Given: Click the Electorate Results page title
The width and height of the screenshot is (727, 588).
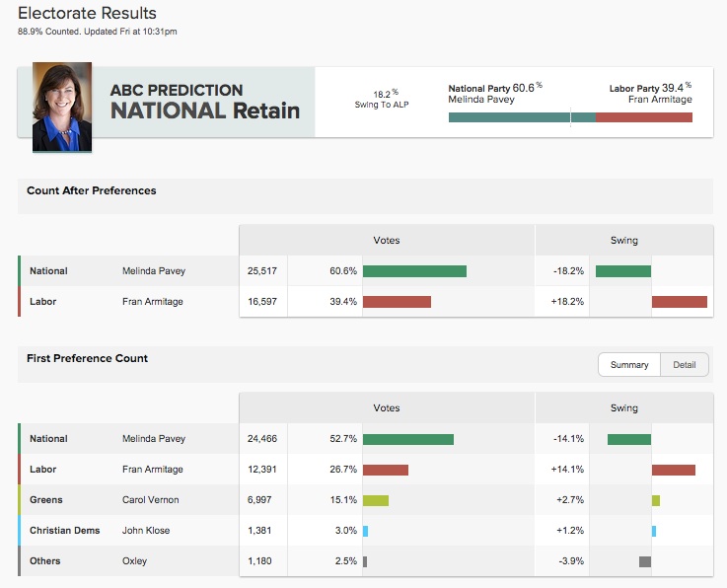Looking at the screenshot, I should click(x=87, y=13).
